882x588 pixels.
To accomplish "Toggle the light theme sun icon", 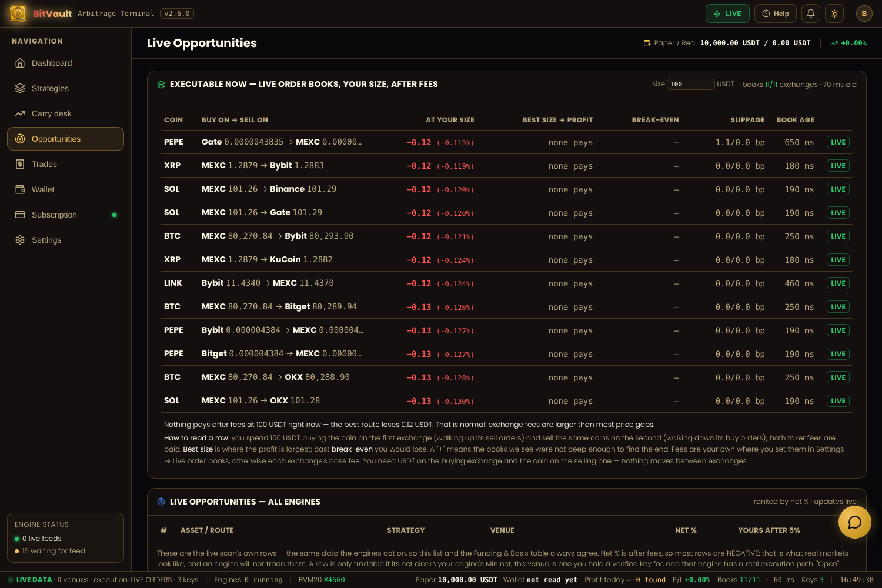I will tap(834, 14).
